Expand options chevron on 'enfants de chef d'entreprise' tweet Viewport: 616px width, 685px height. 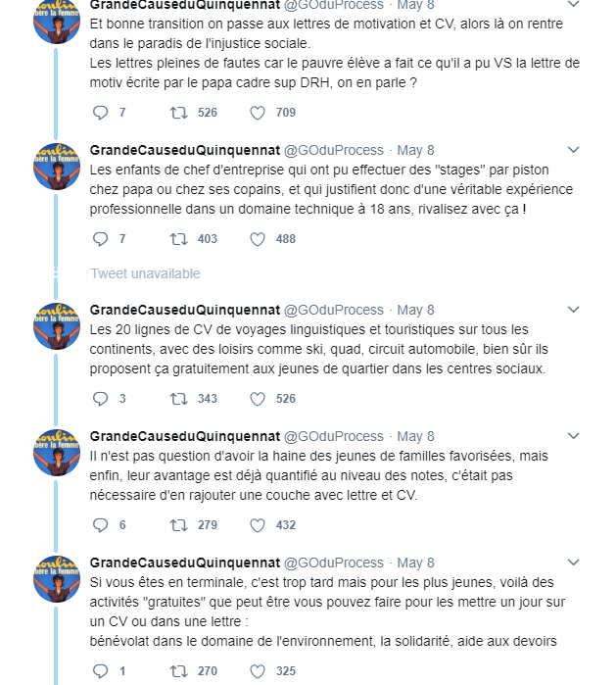(x=575, y=150)
